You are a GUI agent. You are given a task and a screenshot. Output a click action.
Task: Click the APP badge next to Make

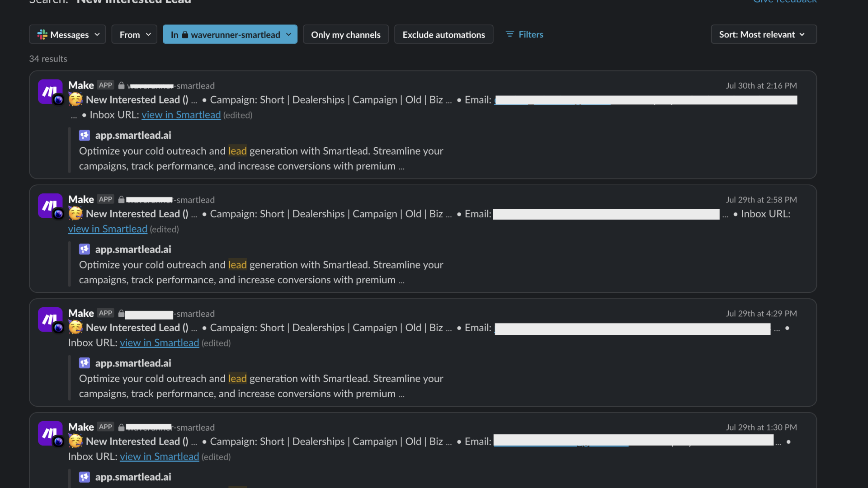(x=105, y=85)
